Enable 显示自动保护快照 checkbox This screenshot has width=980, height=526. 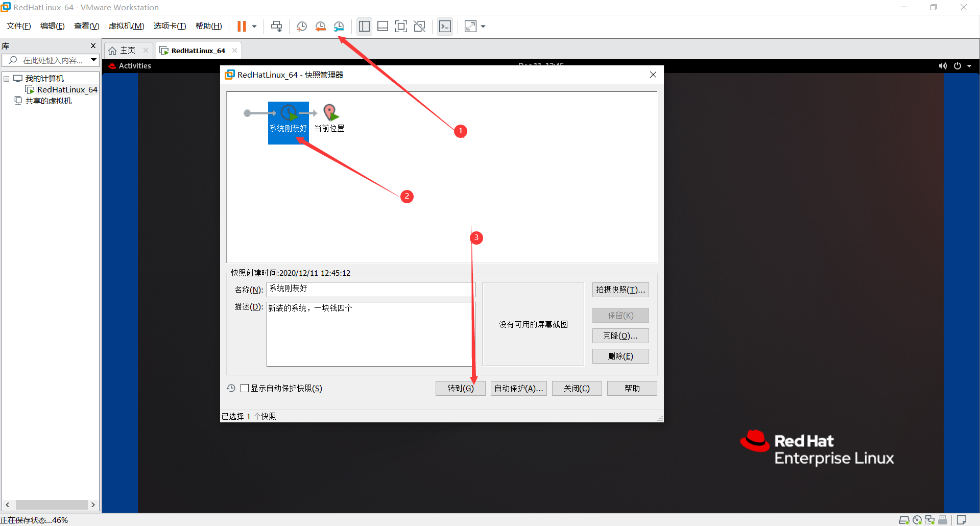tap(245, 389)
